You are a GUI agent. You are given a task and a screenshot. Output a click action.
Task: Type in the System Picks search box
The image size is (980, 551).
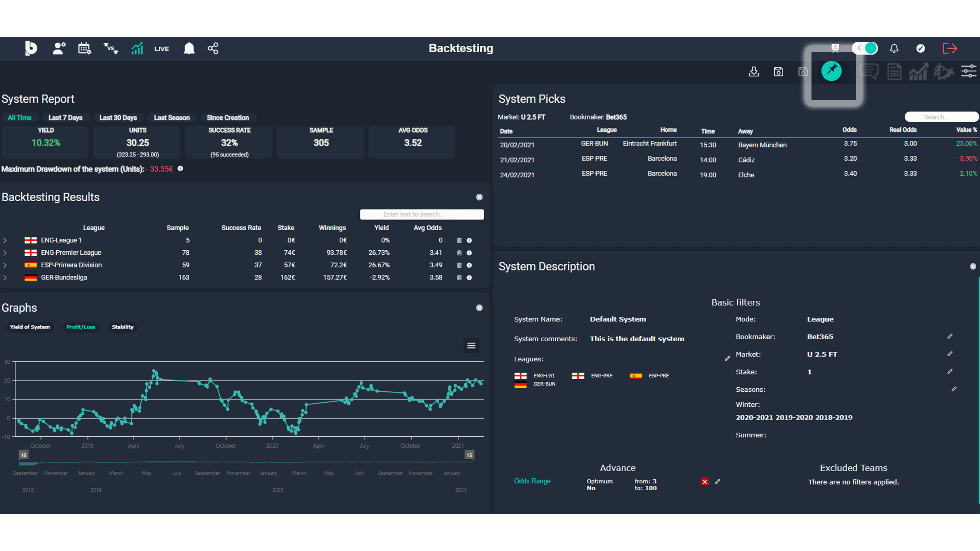click(x=941, y=117)
